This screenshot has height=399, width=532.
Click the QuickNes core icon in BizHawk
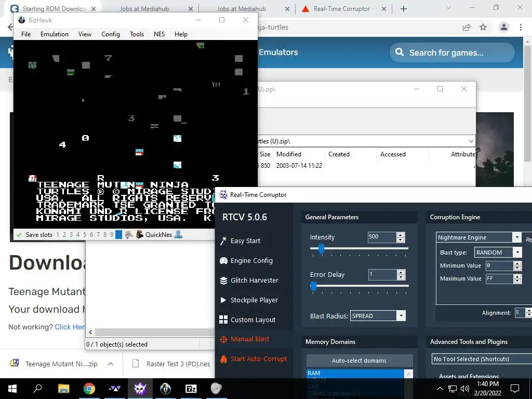click(139, 234)
